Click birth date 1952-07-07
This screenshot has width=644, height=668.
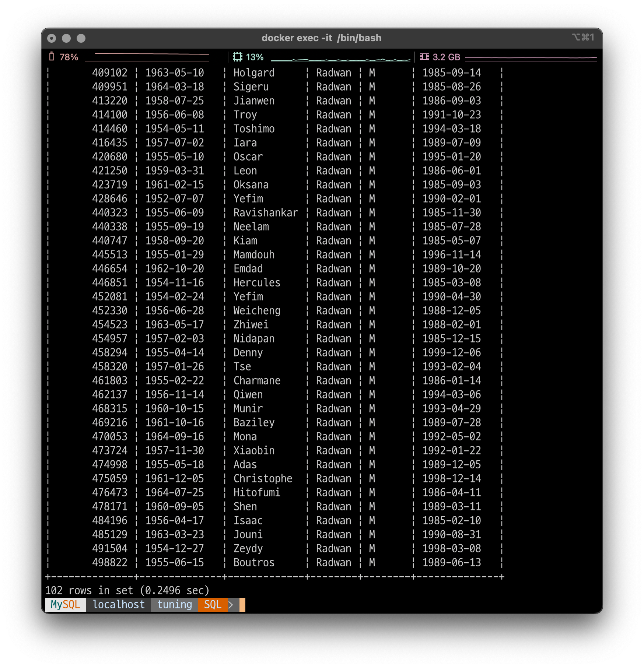click(x=174, y=199)
